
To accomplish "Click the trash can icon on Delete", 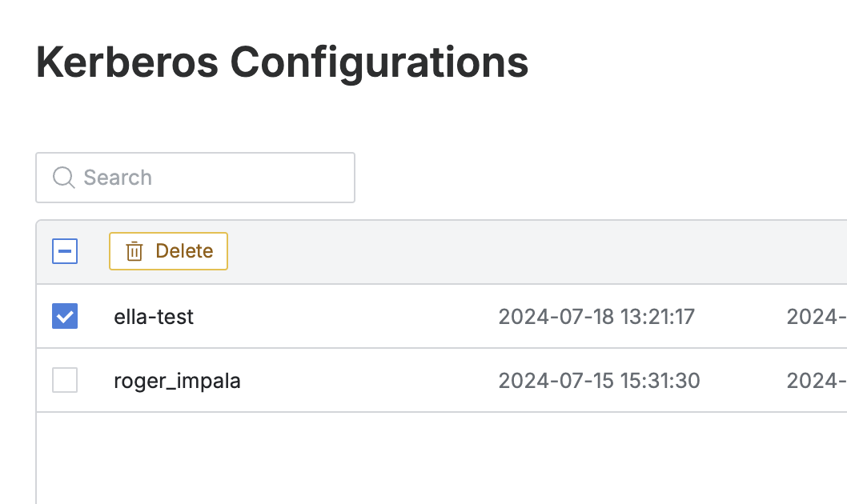I will (134, 251).
